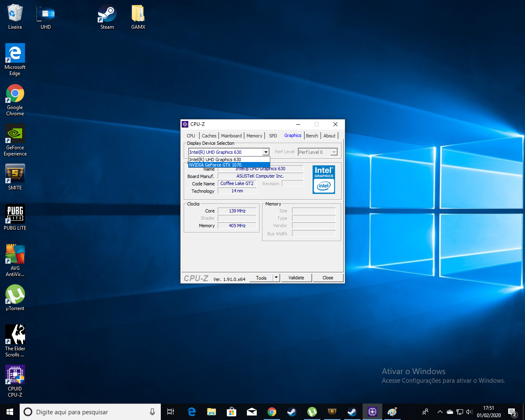The height and width of the screenshot is (420, 525).
Task: Click the microphone icon in the search box
Action: (152, 412)
